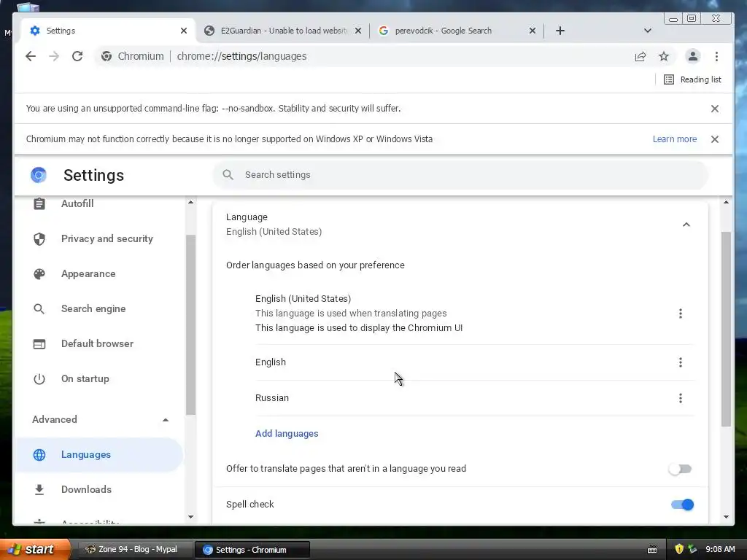Viewport: 747px width, 560px height.
Task: Open the On startup section
Action: pos(99,378)
